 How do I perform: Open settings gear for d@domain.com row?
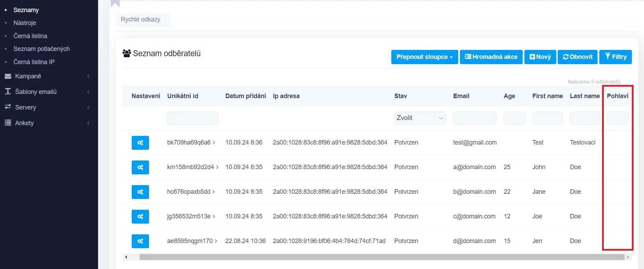click(140, 241)
